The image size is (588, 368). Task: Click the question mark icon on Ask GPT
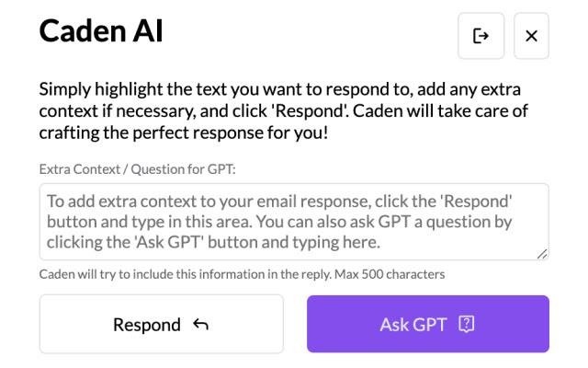(x=468, y=324)
